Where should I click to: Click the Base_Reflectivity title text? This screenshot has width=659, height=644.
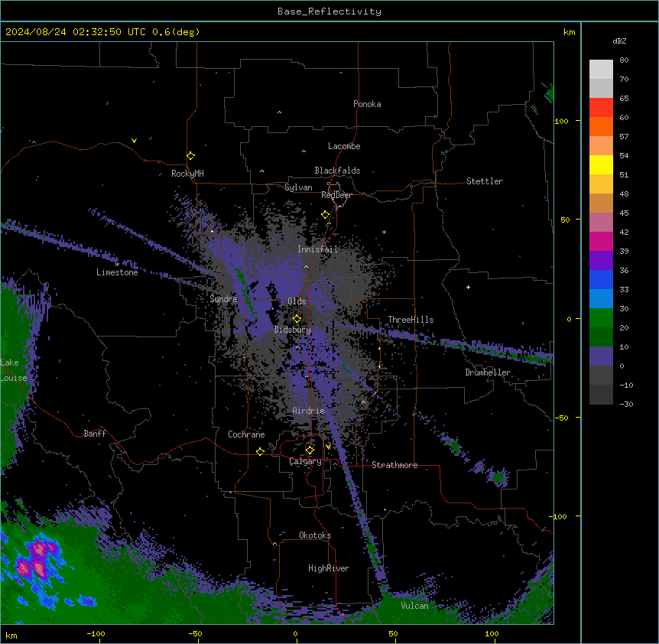coord(329,11)
